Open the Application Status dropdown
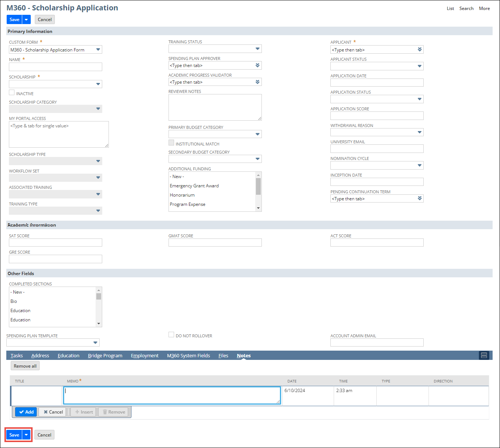 point(419,99)
